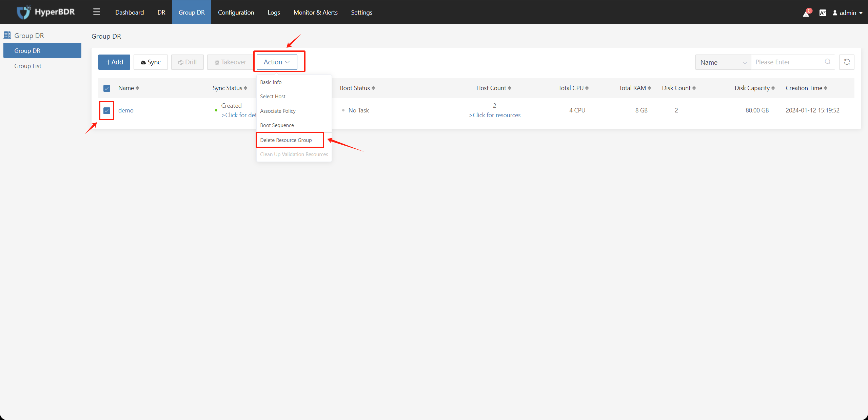Click the Group List sidebar link
This screenshot has width=868, height=420.
28,66
